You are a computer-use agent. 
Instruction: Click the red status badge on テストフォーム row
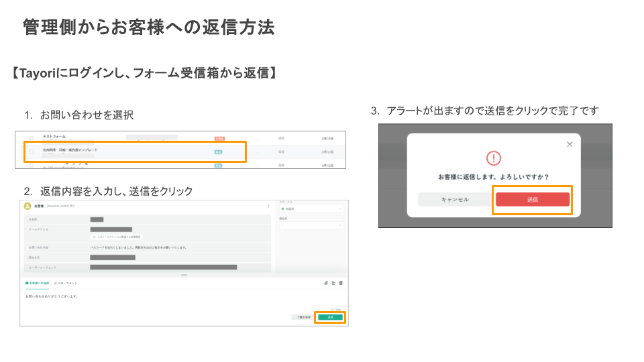(219, 138)
